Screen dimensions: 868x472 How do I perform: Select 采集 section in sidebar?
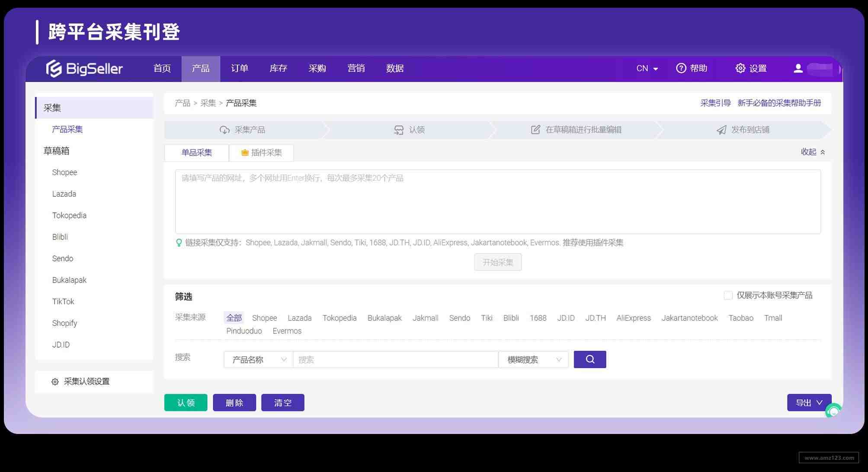click(x=94, y=108)
